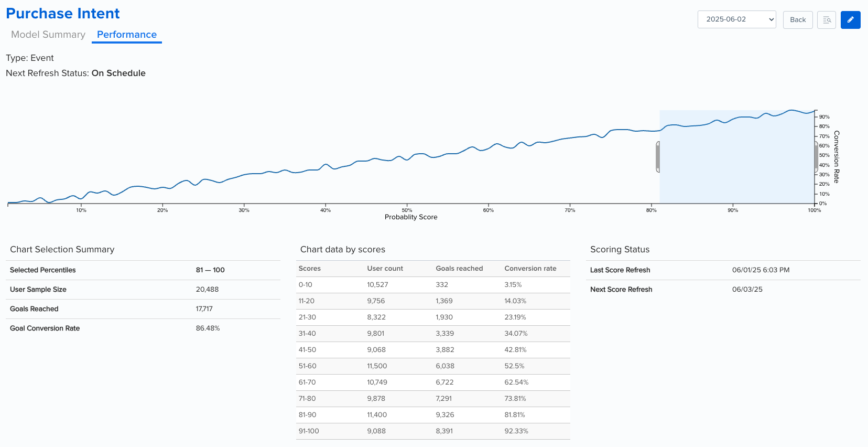This screenshot has height=447, width=868.
Task: Click the Purchase Intent title
Action: click(63, 14)
